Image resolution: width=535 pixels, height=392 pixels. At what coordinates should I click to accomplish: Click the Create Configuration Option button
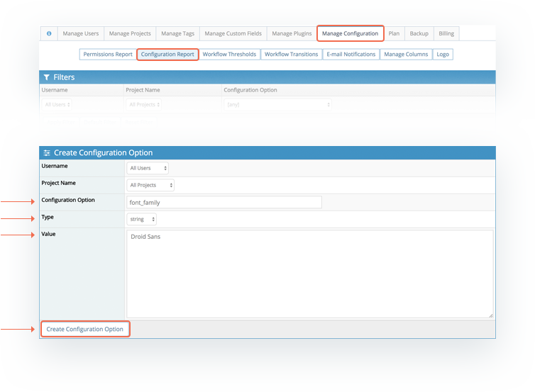[x=85, y=329]
